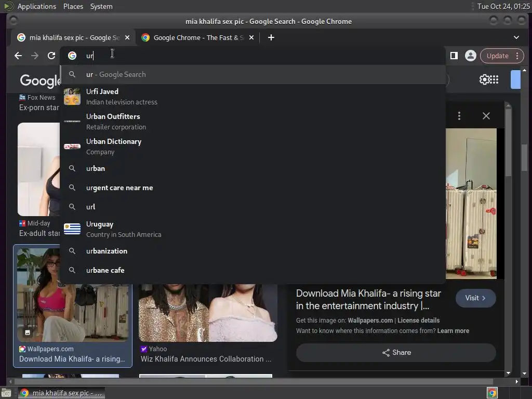The image size is (532, 399).
Task: Click the page scroll down arrow
Action: (x=524, y=373)
